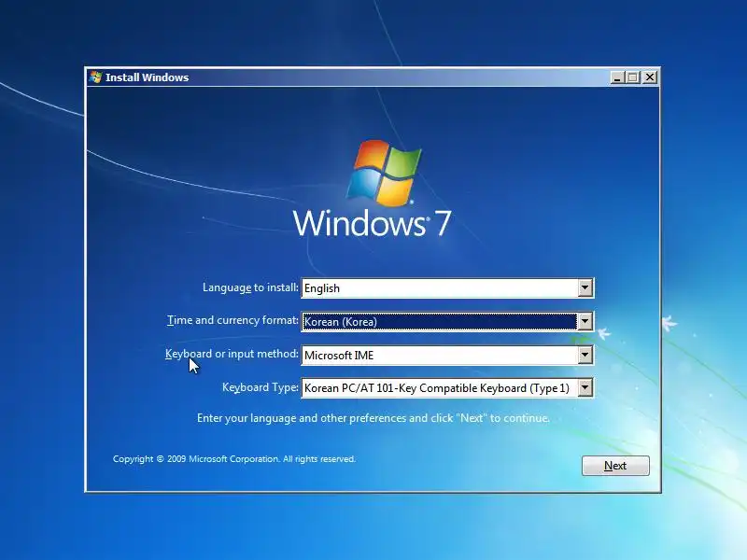Minimize the Install Windows window
The height and width of the screenshot is (560, 747).
(617, 77)
